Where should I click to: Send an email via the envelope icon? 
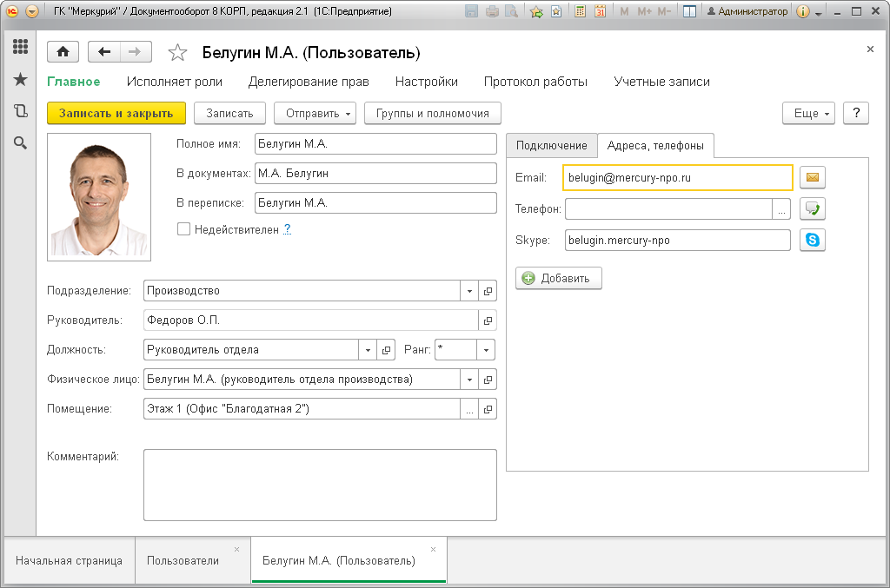[813, 177]
